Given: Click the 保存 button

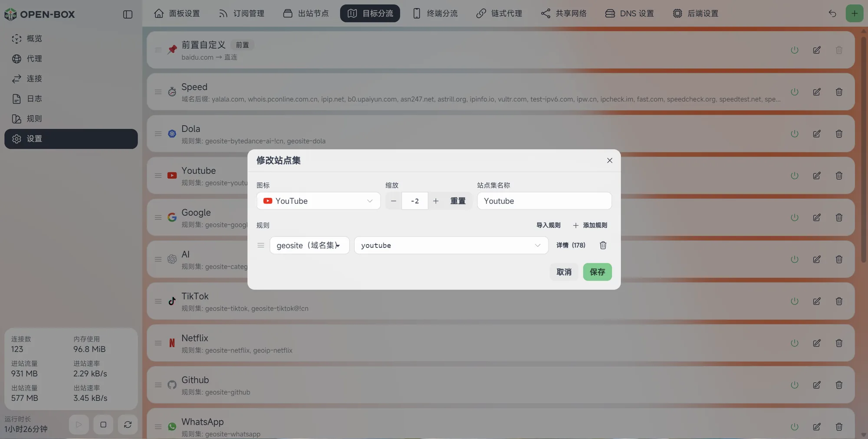Looking at the screenshot, I should pos(597,272).
